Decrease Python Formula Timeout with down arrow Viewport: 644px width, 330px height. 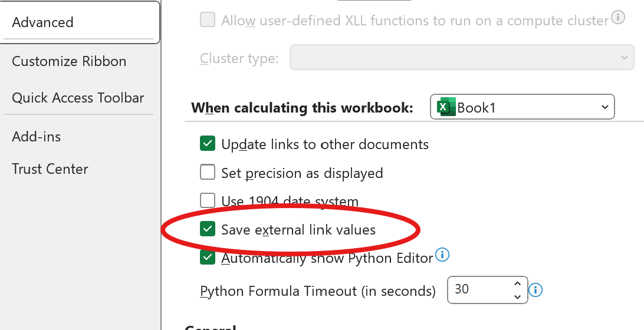(517, 296)
